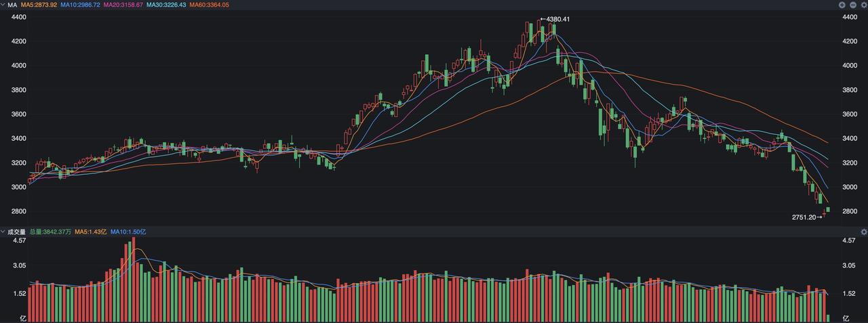868x323 pixels.
Task: Click the 4380.41 high price marker
Action: [555, 19]
